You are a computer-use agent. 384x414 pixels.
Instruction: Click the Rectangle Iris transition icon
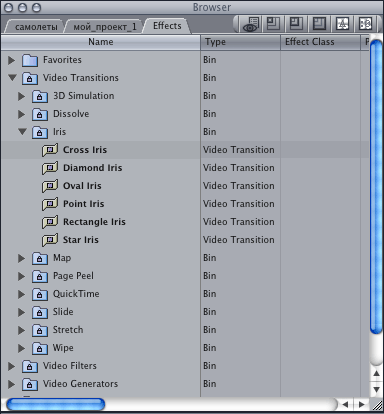point(50,222)
